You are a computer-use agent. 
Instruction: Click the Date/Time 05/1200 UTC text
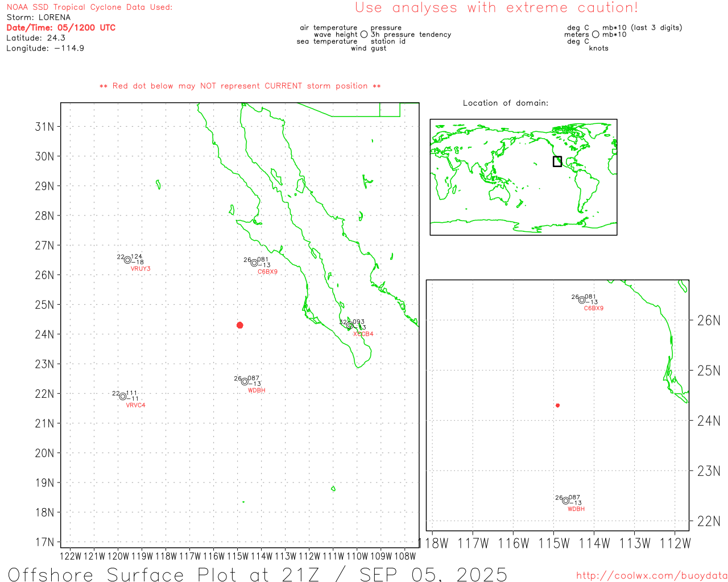(61, 28)
